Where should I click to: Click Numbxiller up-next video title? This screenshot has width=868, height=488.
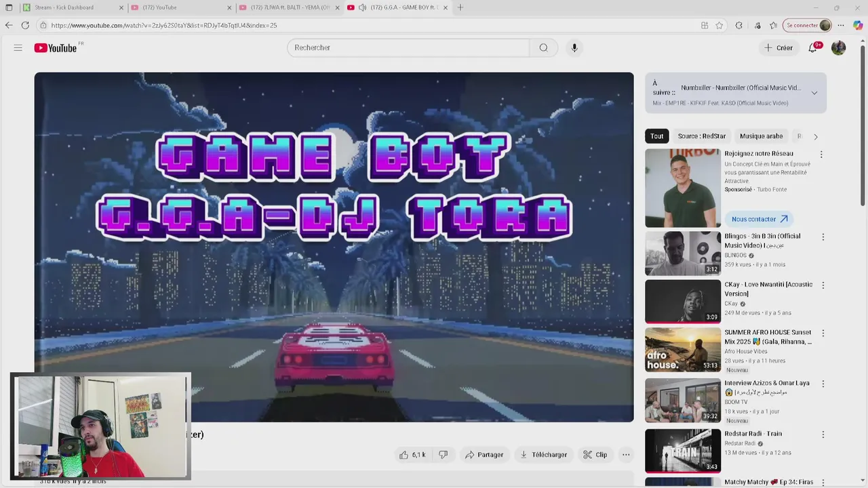click(x=741, y=88)
